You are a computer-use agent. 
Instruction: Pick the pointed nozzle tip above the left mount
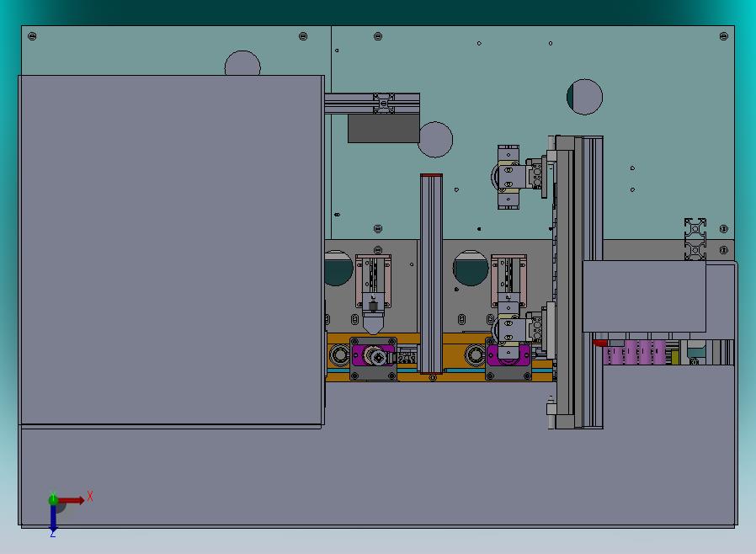coord(373,323)
